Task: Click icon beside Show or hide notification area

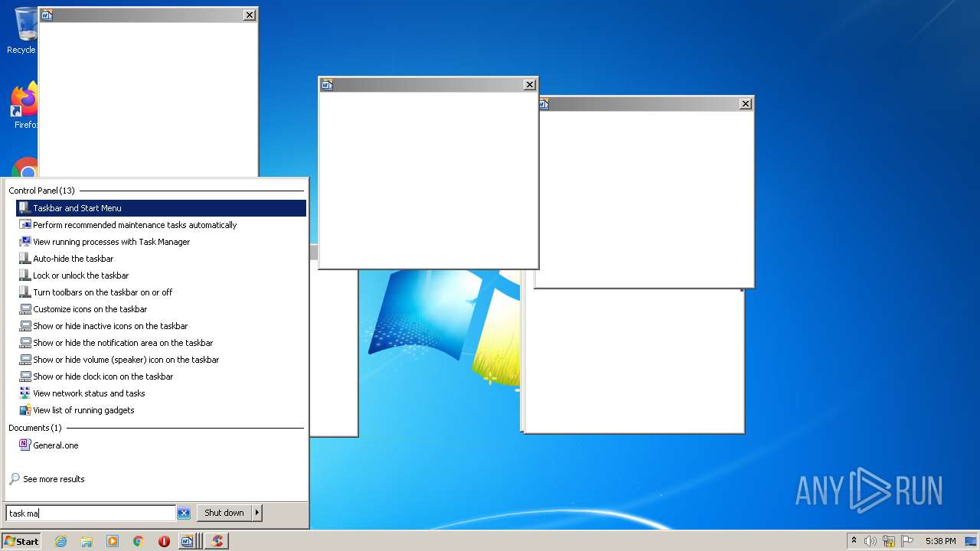Action: point(25,343)
